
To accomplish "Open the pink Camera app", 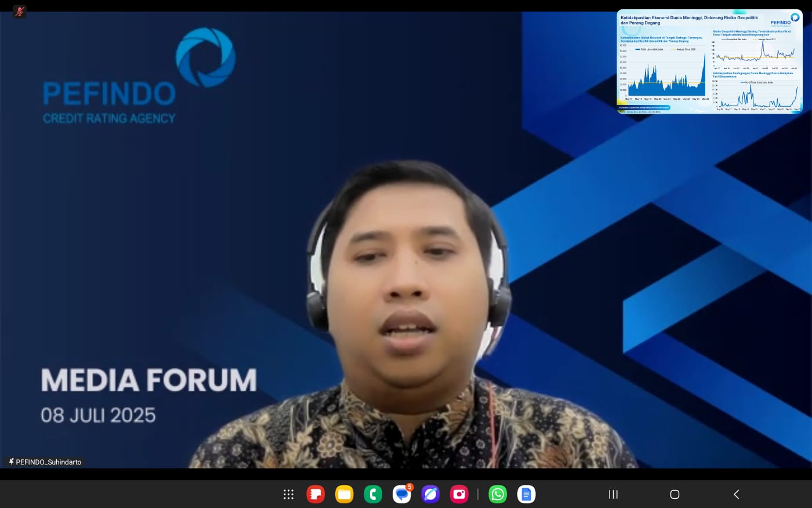I will (459, 494).
